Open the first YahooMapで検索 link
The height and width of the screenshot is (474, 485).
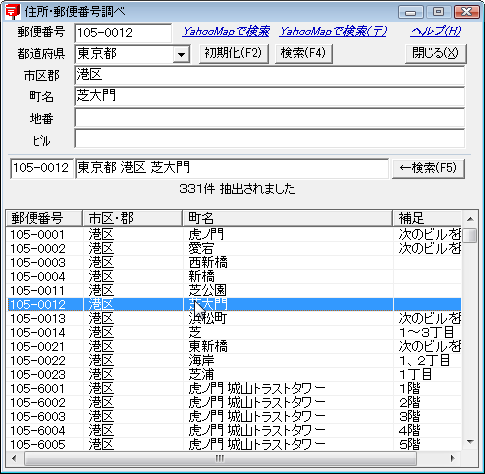tap(226, 31)
